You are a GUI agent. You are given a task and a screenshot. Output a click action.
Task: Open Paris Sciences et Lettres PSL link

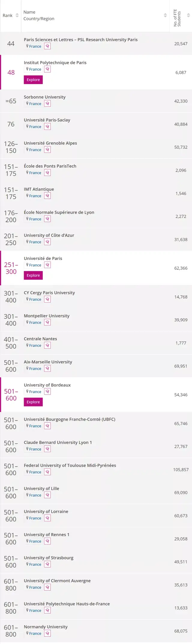81,40
